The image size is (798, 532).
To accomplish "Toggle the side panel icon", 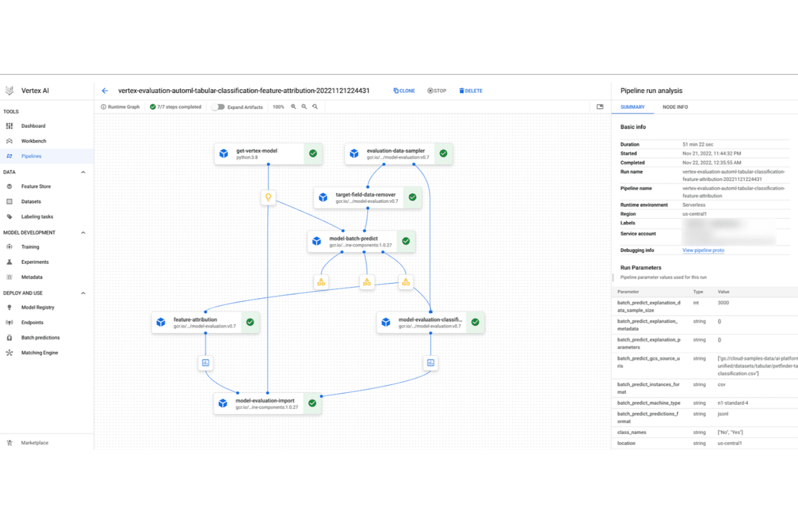I will (x=600, y=107).
